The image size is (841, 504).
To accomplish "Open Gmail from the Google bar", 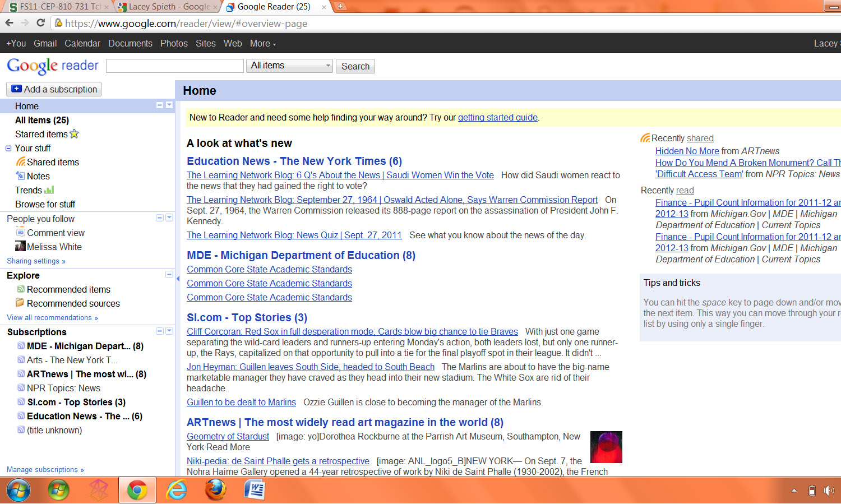I will pyautogui.click(x=45, y=43).
